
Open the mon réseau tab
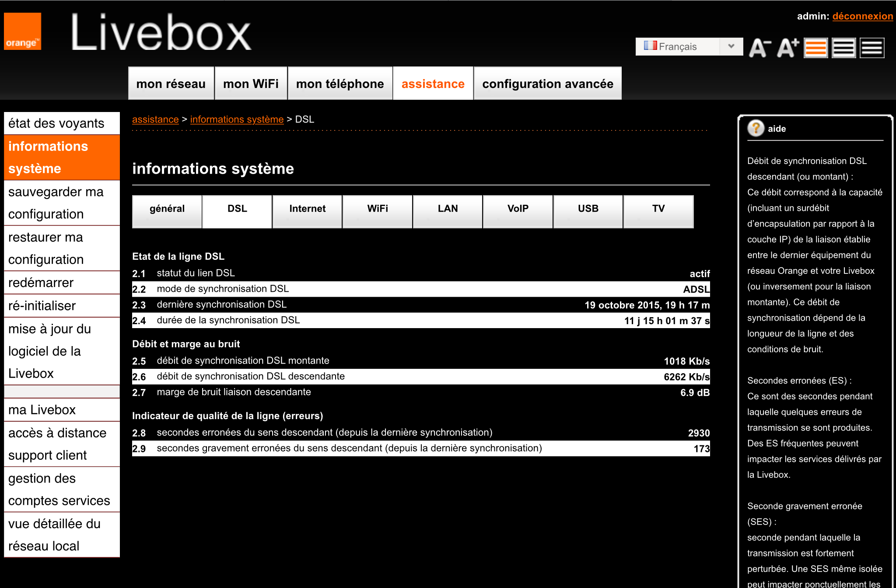pos(171,84)
